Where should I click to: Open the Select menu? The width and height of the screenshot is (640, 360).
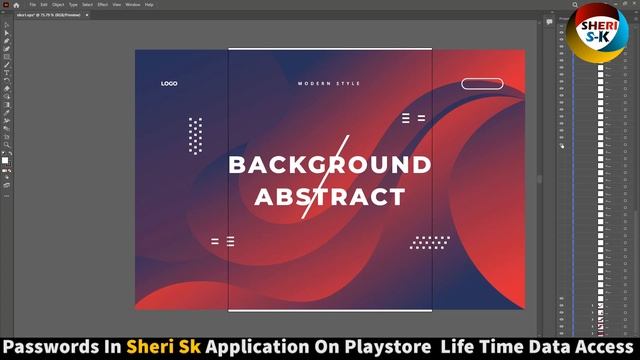pyautogui.click(x=87, y=5)
